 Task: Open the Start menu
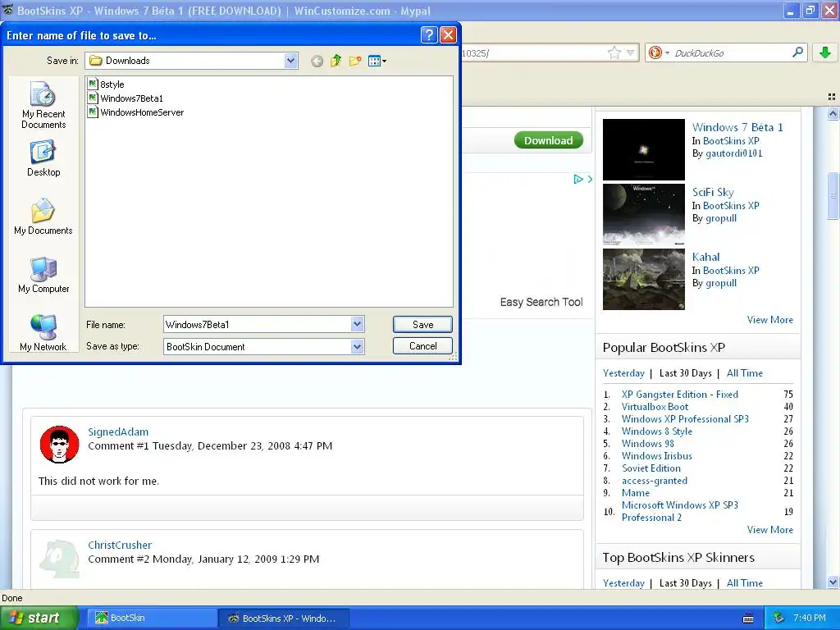[39, 618]
